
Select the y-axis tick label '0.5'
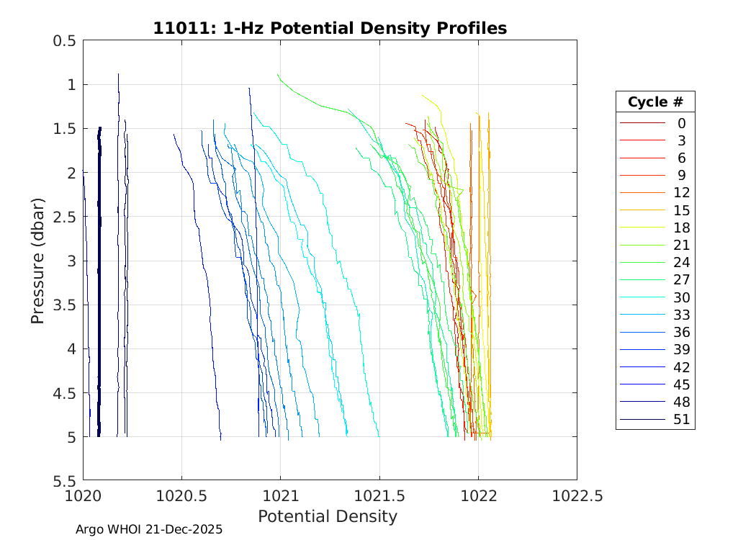click(x=65, y=41)
